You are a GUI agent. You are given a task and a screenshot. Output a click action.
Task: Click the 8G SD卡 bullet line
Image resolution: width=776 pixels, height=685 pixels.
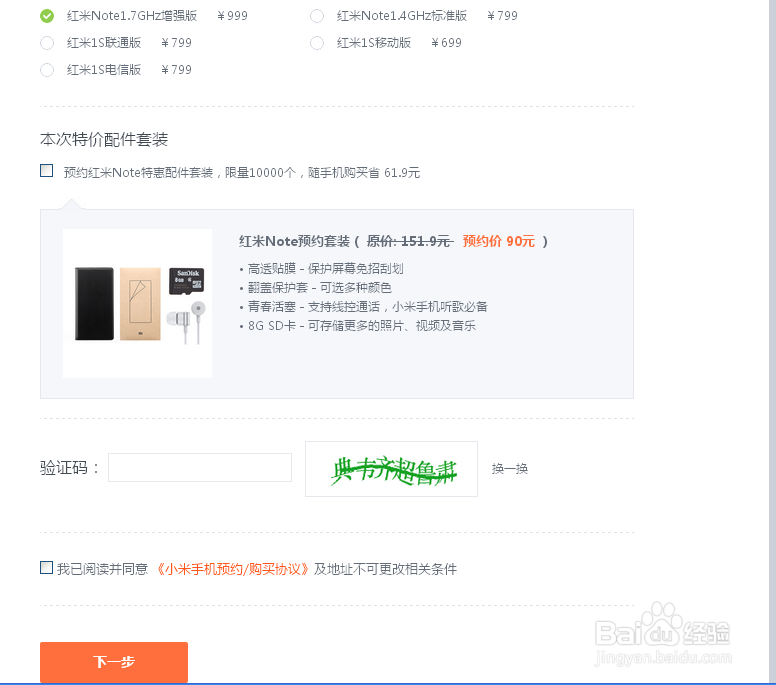click(x=358, y=326)
